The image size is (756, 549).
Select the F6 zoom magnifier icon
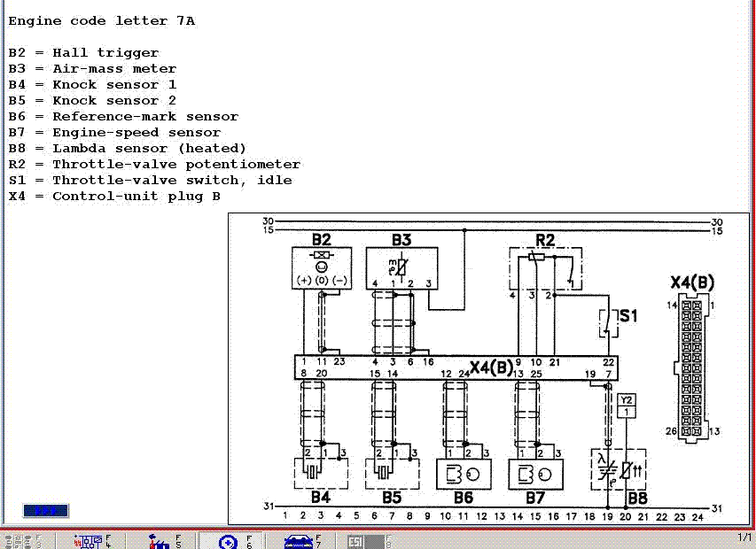pyautogui.click(x=228, y=540)
